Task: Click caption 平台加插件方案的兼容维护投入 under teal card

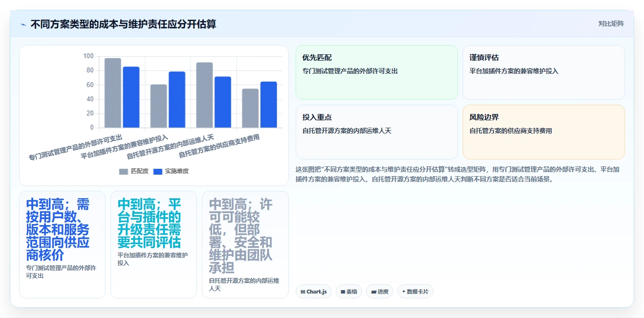Action: click(x=152, y=259)
